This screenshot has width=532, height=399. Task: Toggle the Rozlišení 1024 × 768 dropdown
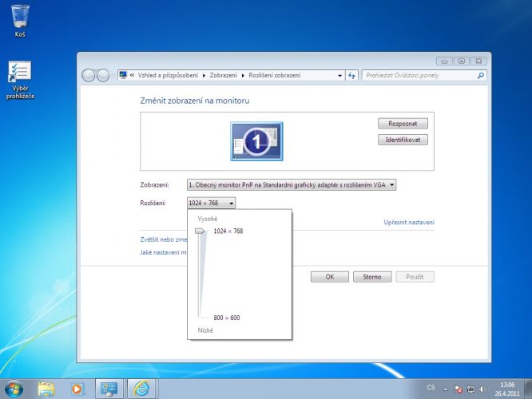pyautogui.click(x=211, y=203)
